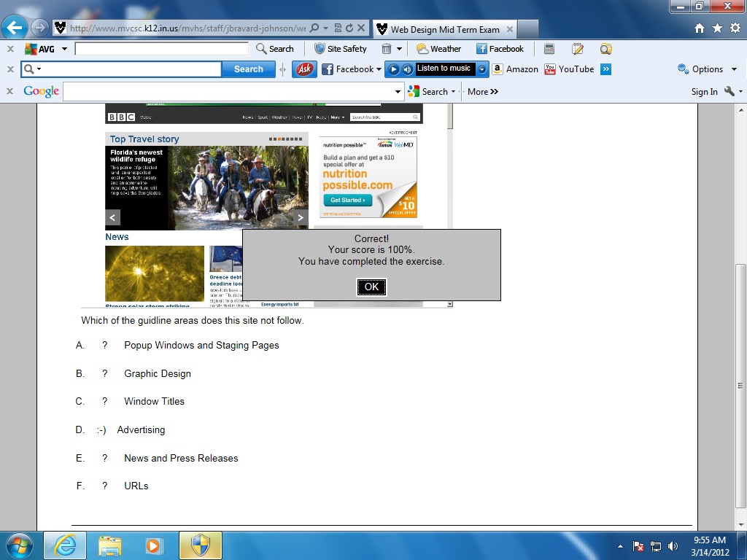747x560 pixels.
Task: Switch to Web Design Mid Term Exam tab
Action: [445, 30]
